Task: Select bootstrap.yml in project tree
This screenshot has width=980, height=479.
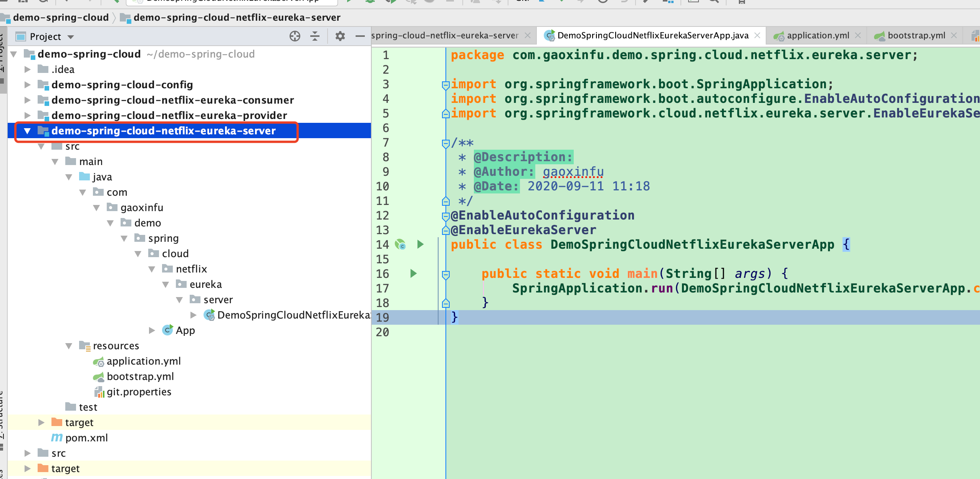Action: [140, 377]
